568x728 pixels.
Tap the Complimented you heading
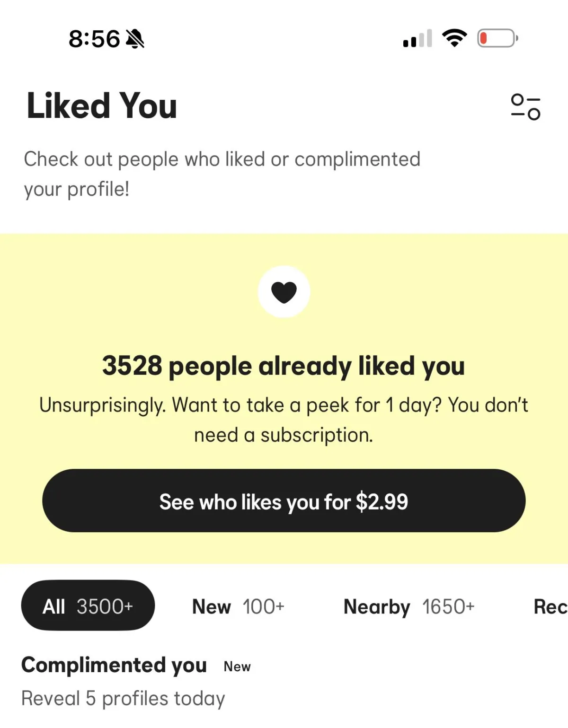coord(114,666)
